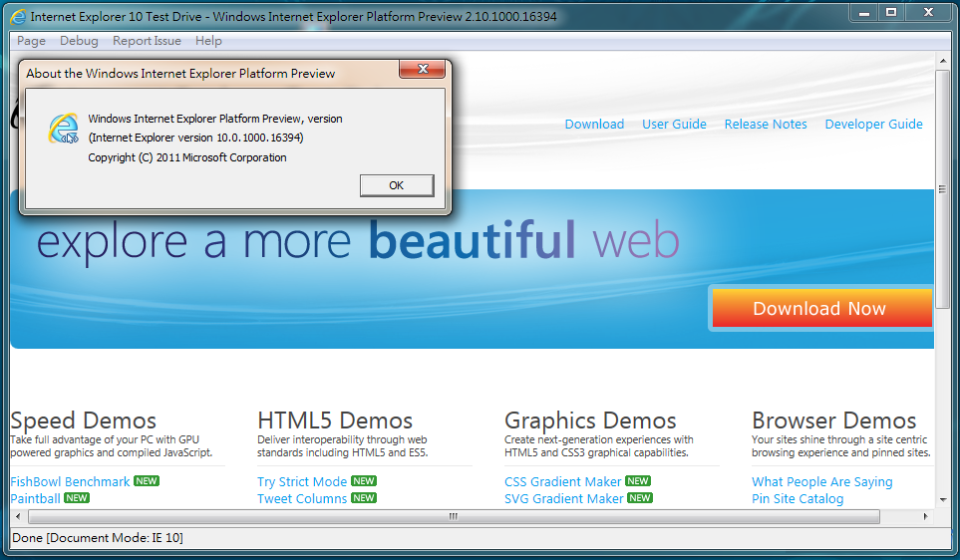The width and height of the screenshot is (960, 560).
Task: Open the SVG Gradient Maker demo
Action: 564,498
